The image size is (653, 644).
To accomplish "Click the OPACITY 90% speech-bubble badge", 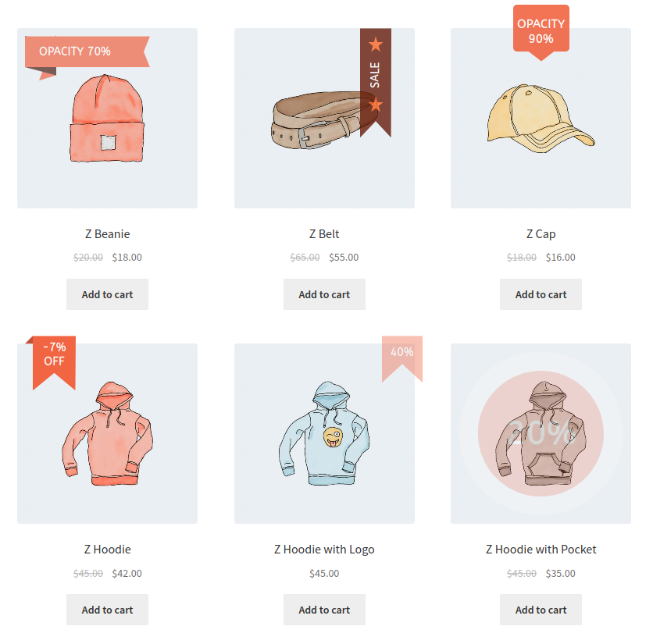I will 541,33.
